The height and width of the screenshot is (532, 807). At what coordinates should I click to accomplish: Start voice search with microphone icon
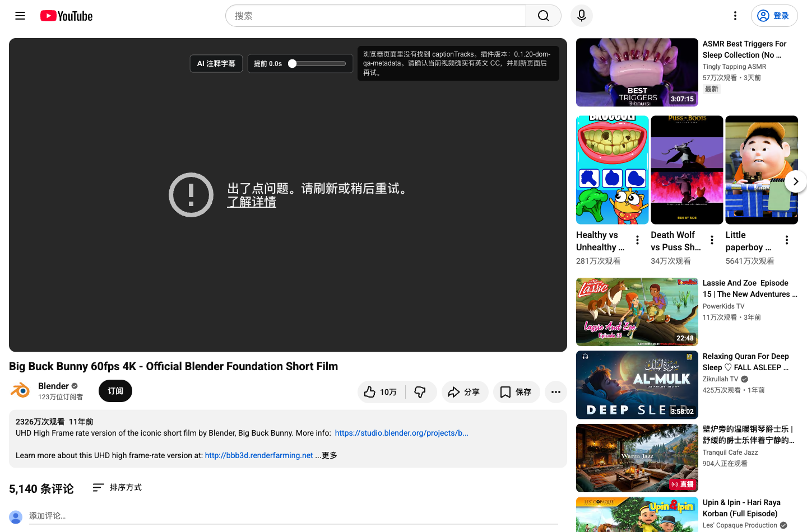pyautogui.click(x=582, y=16)
